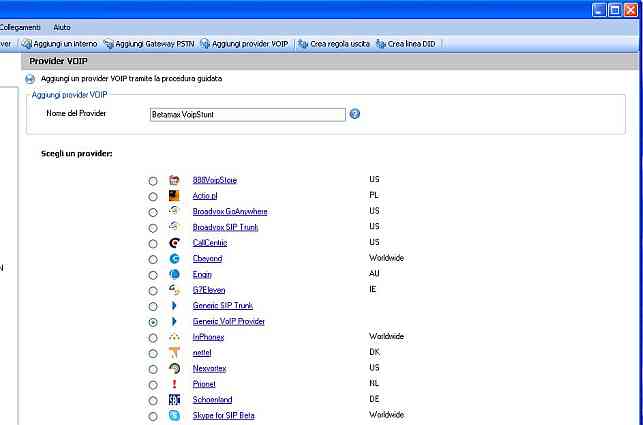The image size is (643, 425).
Task: Click the wizard icon beside Aggiungi un provider VOIP
Action: click(30, 78)
